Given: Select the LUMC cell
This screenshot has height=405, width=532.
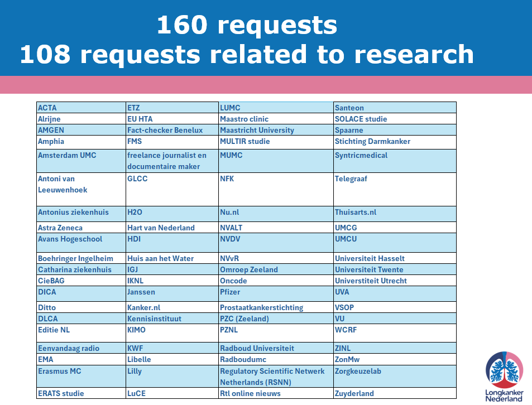Looking at the screenshot, I should pyautogui.click(x=276, y=108).
